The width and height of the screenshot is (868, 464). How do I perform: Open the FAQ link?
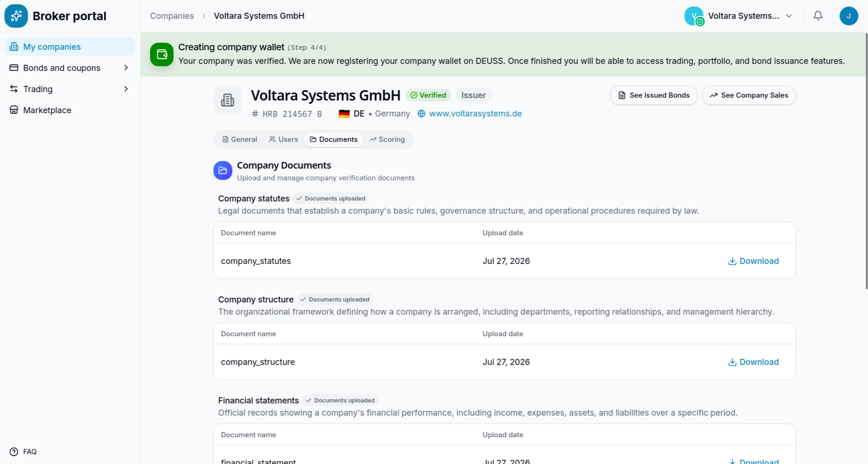point(30,452)
